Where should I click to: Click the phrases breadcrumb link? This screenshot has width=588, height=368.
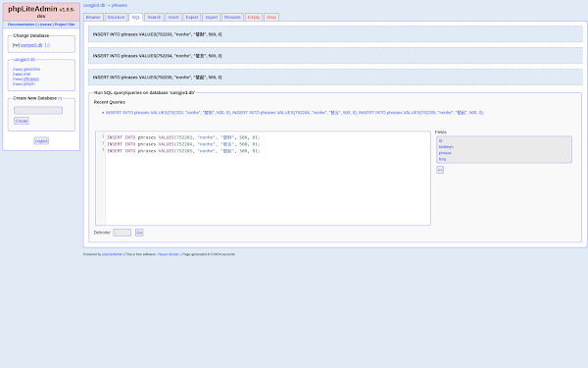(x=120, y=5)
